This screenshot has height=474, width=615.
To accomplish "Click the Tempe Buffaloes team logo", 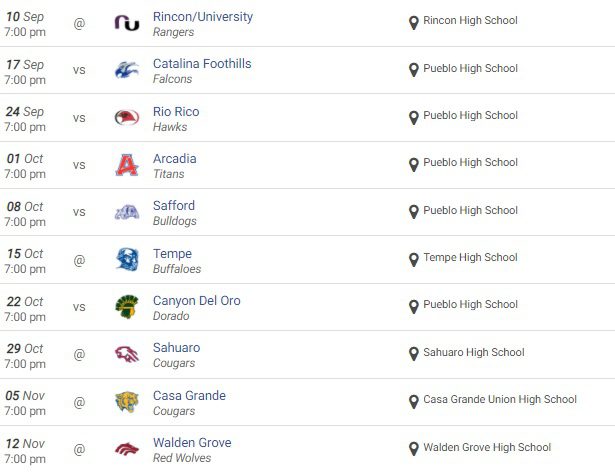I will pos(127,260).
